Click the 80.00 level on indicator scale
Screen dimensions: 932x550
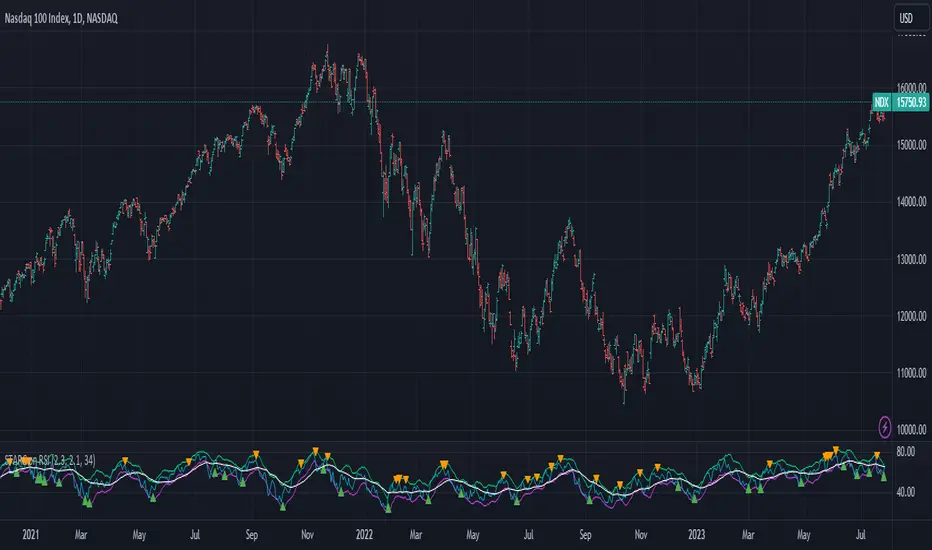[x=908, y=451]
